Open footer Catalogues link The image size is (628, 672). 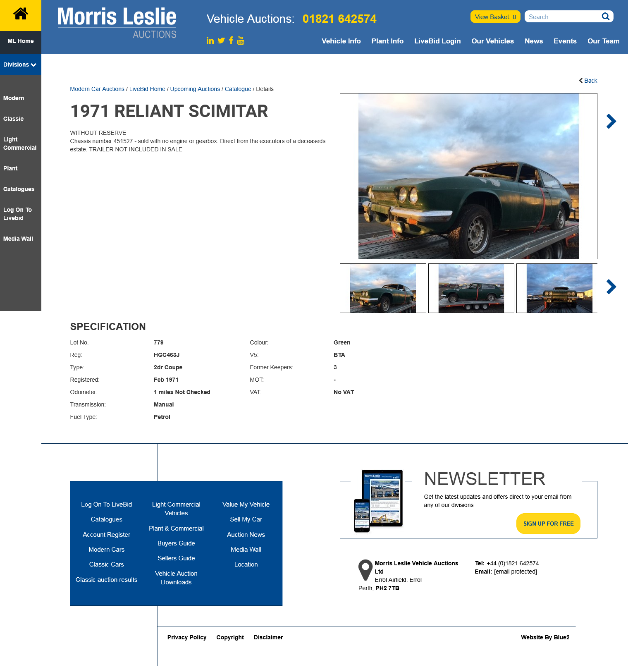pos(107,519)
